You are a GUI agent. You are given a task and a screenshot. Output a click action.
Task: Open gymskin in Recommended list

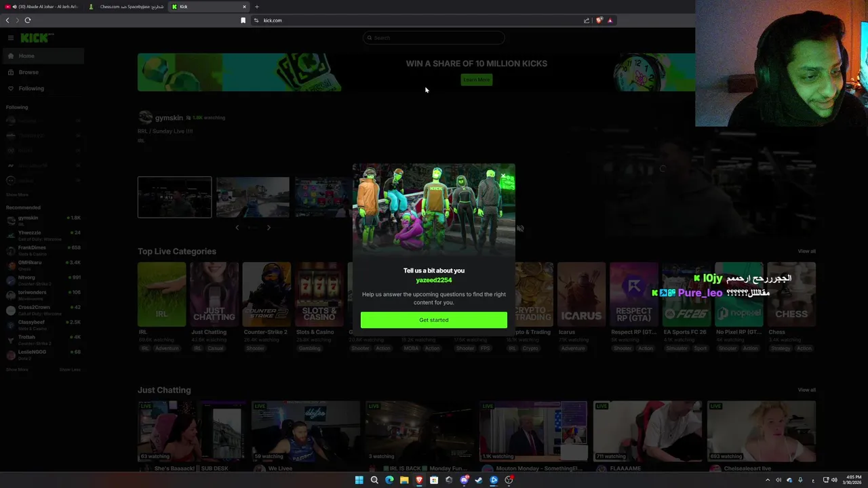point(42,220)
